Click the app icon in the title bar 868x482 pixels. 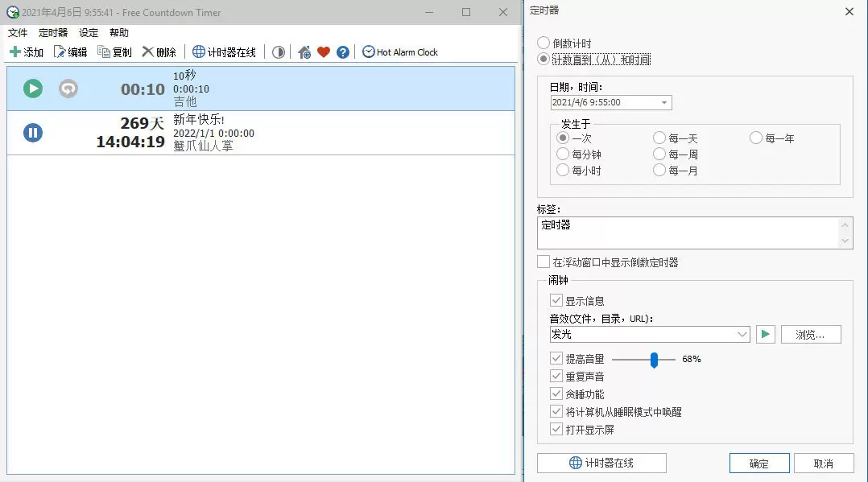click(12, 12)
